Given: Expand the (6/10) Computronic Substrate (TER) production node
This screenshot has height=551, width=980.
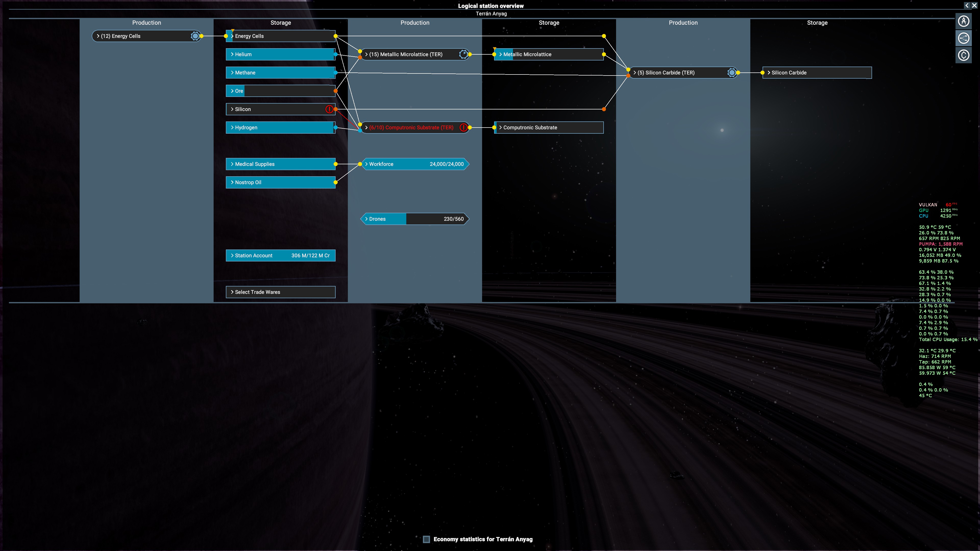Looking at the screenshot, I should pyautogui.click(x=415, y=127).
